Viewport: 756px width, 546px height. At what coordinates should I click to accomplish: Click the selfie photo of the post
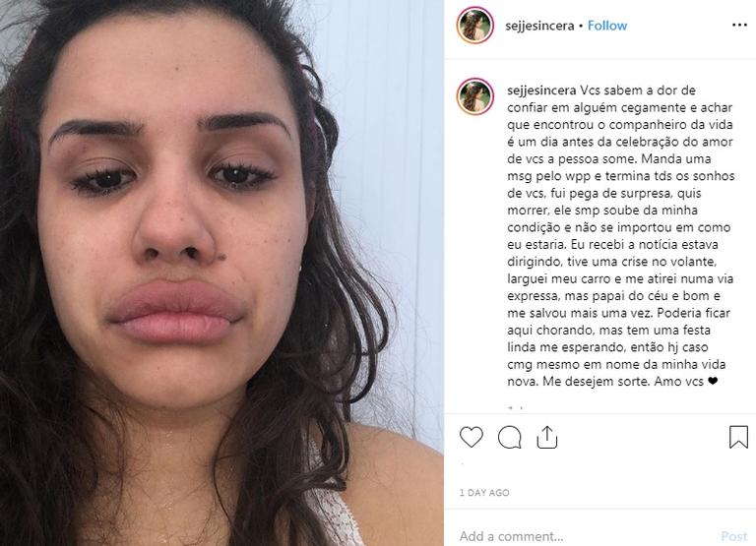point(221,273)
